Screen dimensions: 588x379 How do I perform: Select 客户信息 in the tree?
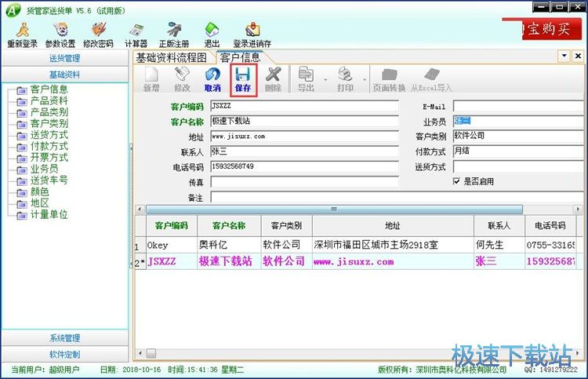49,89
